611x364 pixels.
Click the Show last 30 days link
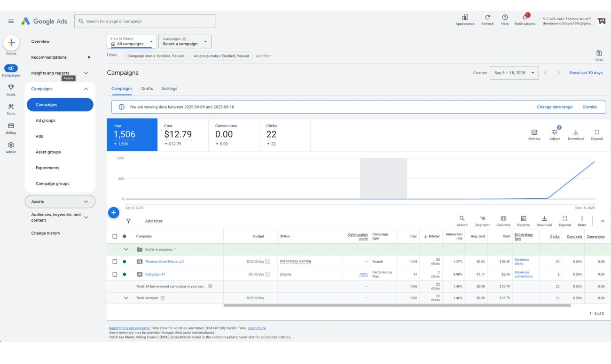[x=586, y=73]
